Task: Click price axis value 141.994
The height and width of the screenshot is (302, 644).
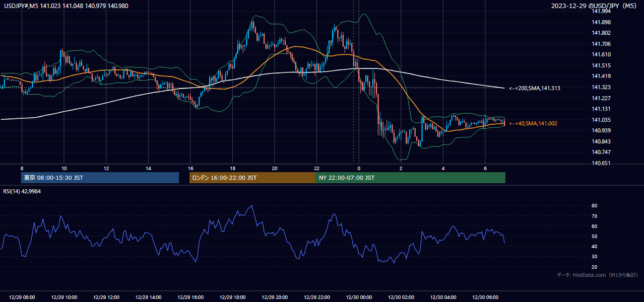Action: pyautogui.click(x=601, y=12)
